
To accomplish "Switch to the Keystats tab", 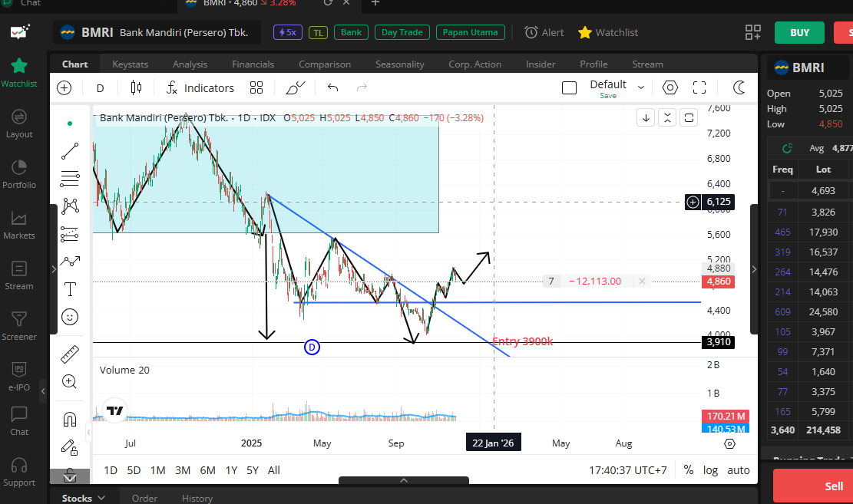I will coord(130,64).
